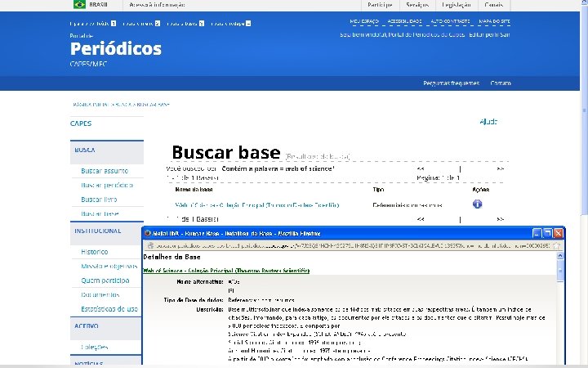Toggle ALTO CONTRASTE mode
Image resolution: width=588 pixels, height=368 pixels.
click(450, 21)
